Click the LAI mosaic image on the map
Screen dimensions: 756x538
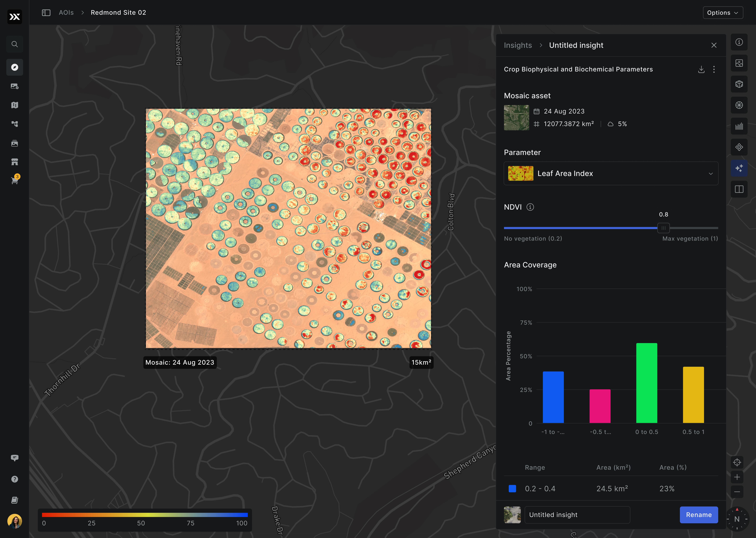(x=288, y=229)
